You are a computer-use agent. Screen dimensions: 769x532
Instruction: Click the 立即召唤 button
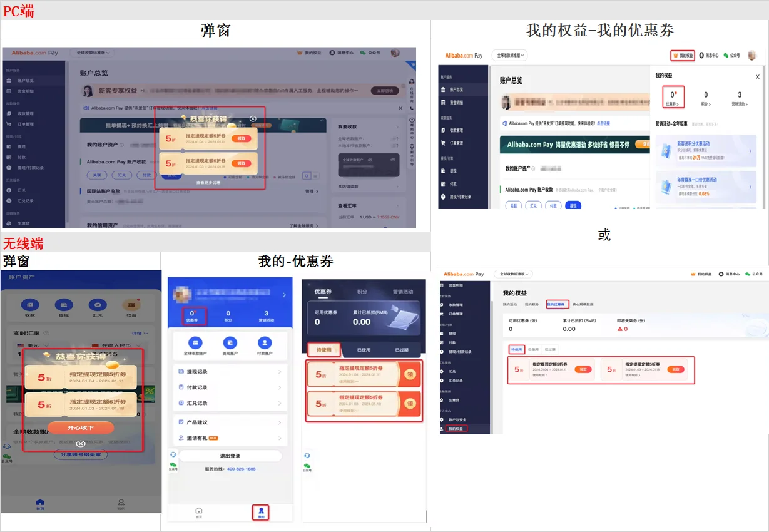point(384,91)
